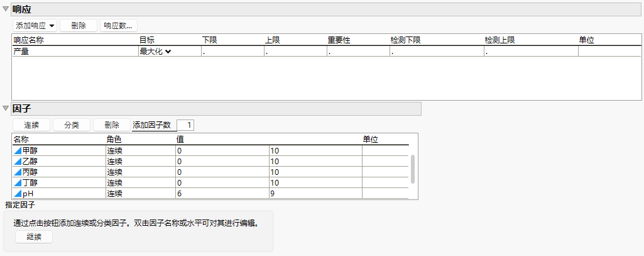Click the high value 10 for 乙醇

(315, 162)
